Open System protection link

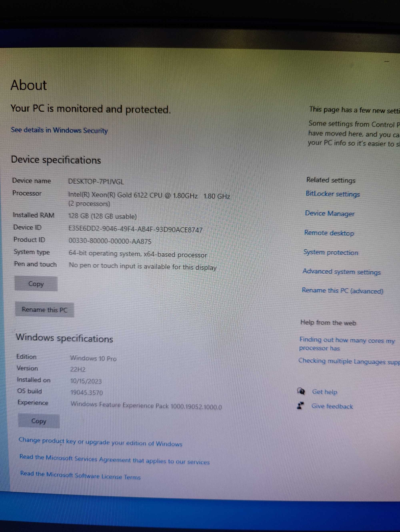(x=330, y=252)
